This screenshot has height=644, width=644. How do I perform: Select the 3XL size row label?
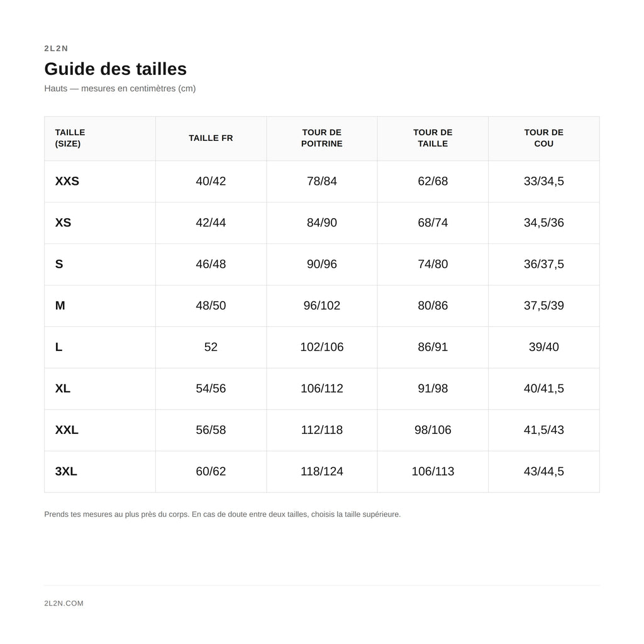pyautogui.click(x=65, y=472)
